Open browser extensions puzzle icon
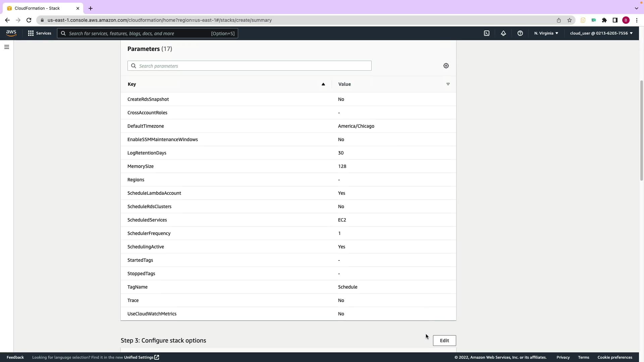The height and width of the screenshot is (362, 644). pyautogui.click(x=604, y=20)
